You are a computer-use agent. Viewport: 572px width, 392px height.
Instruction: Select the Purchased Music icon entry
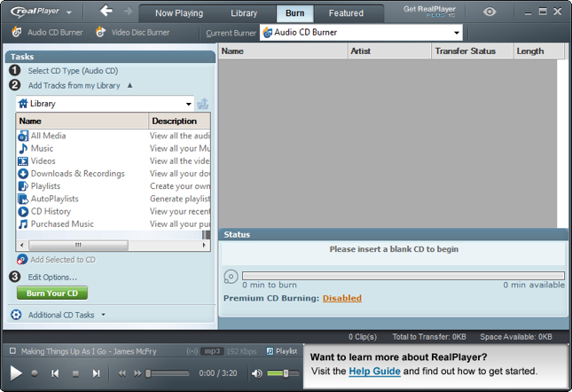23,223
